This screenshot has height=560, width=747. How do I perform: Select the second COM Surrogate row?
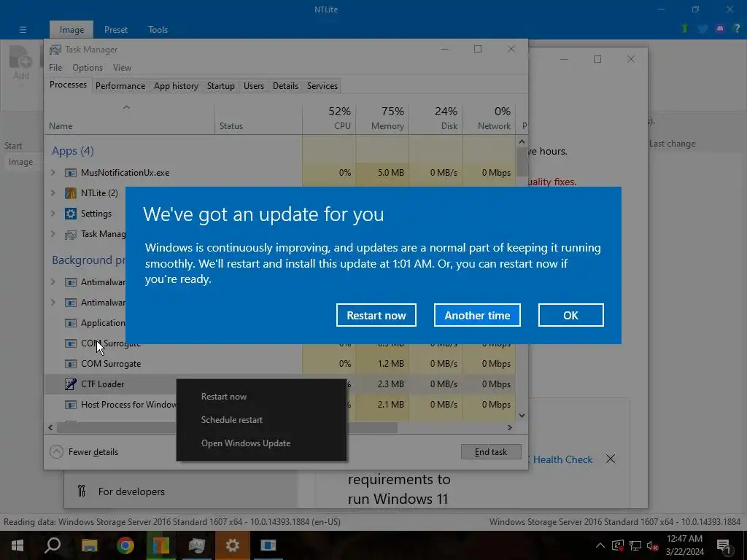click(280, 364)
